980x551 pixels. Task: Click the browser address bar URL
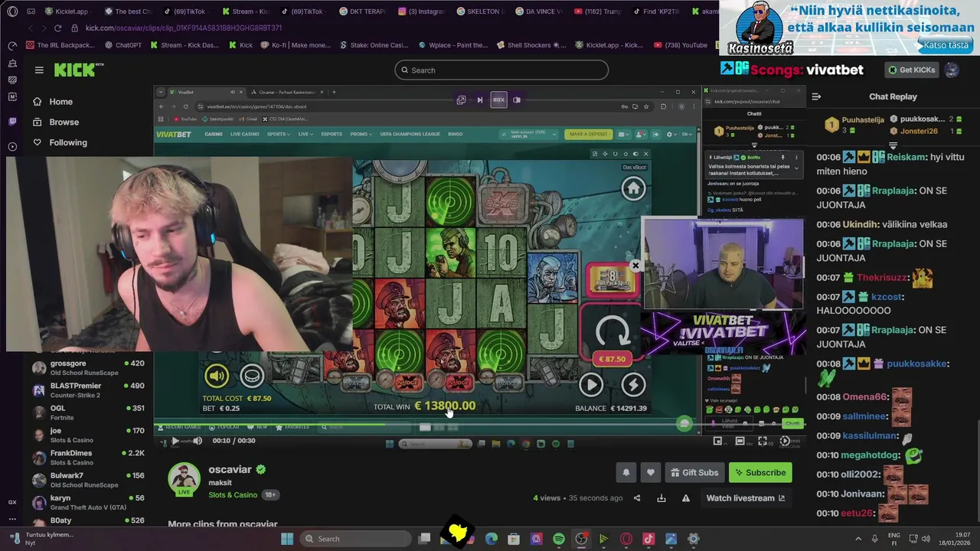tap(184, 28)
